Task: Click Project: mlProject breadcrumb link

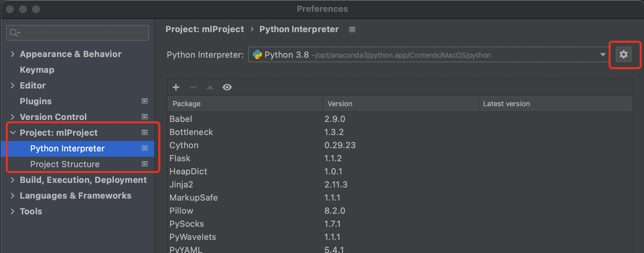Action: 204,29
